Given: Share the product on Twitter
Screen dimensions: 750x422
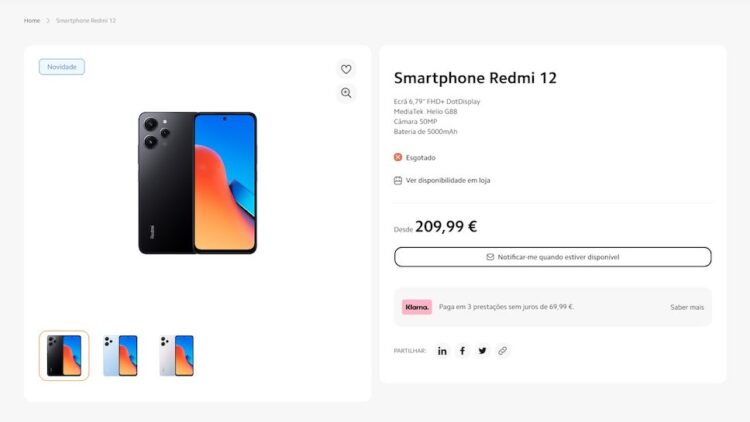Looking at the screenshot, I should (482, 351).
